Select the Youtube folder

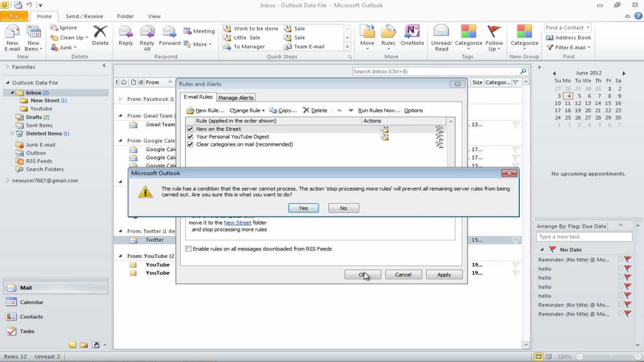click(x=41, y=109)
